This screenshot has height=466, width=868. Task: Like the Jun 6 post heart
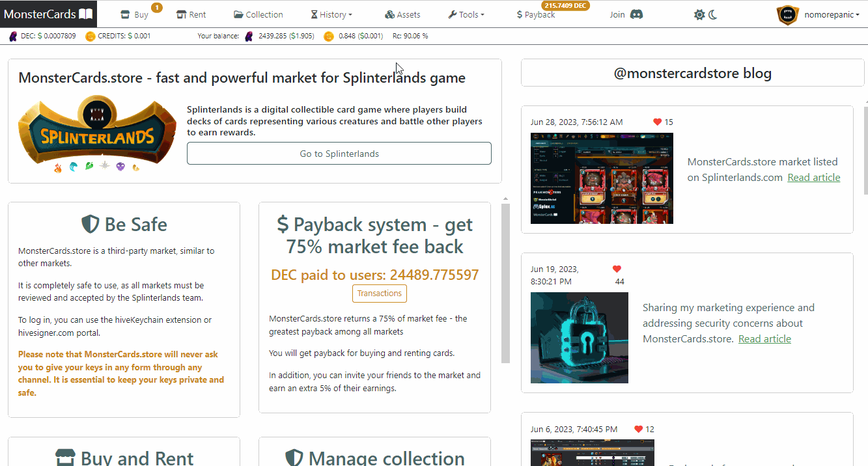pos(639,429)
